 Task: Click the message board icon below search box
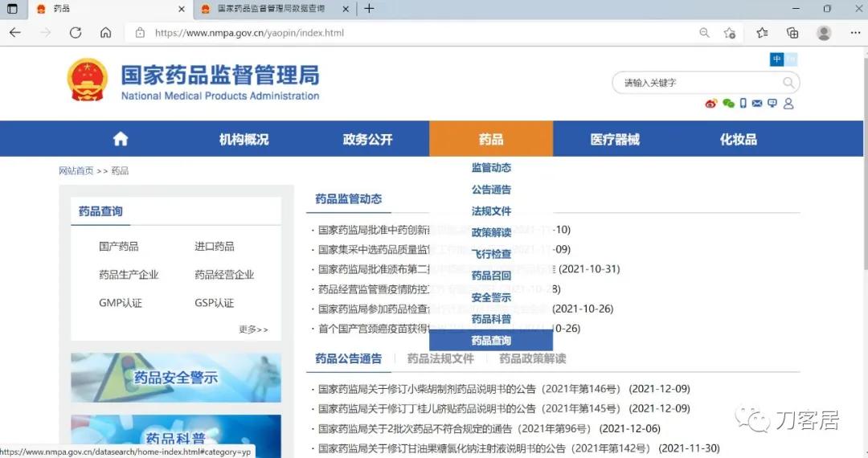click(772, 104)
